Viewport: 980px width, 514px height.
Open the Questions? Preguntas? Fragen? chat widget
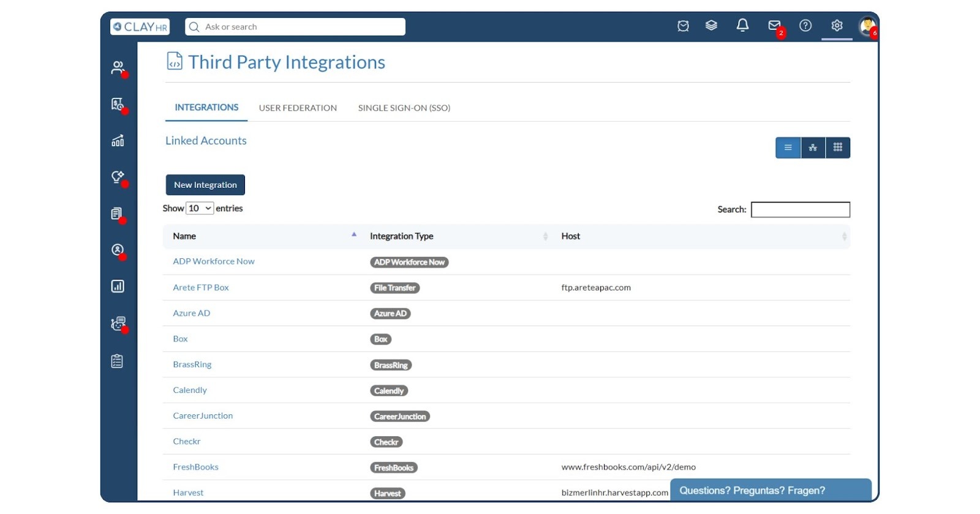[x=771, y=491]
